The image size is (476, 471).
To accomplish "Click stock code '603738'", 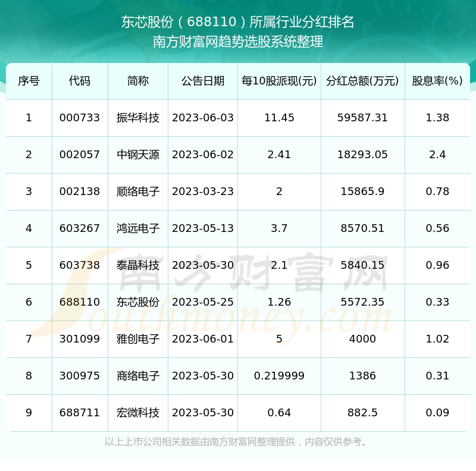I will pyautogui.click(x=80, y=265).
